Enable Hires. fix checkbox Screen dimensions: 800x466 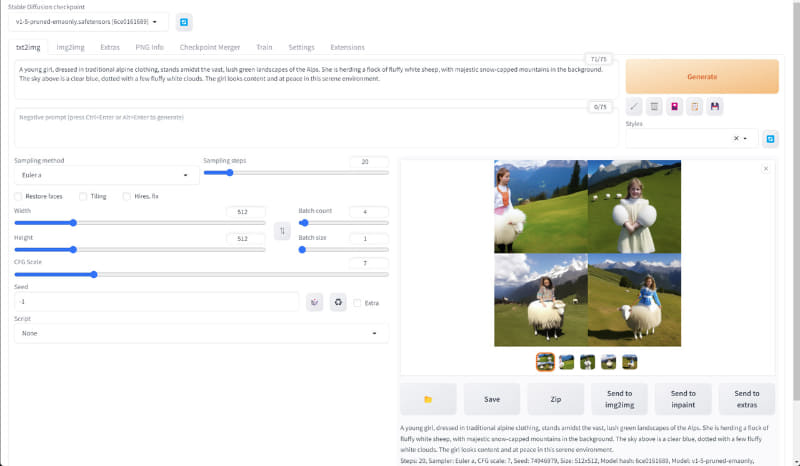[x=127, y=197]
